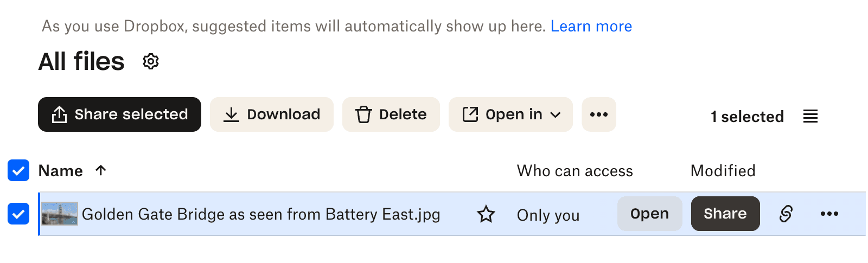This screenshot has height=263, width=868.
Task: Follow the Learn more link
Action: 591,26
